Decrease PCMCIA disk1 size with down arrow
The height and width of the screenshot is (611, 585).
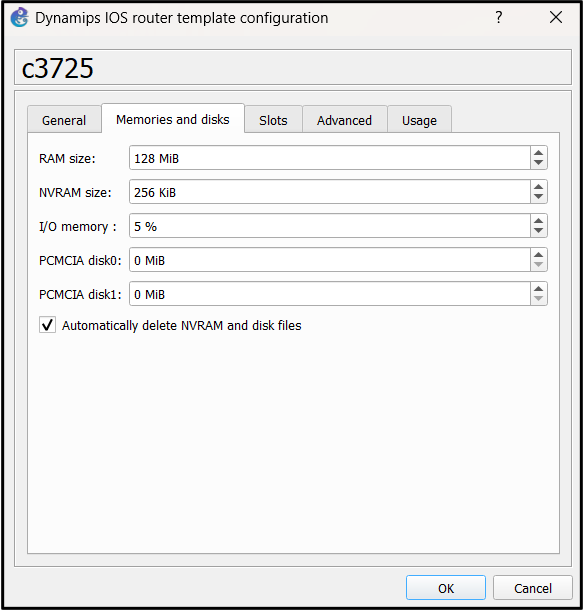[x=539, y=299]
